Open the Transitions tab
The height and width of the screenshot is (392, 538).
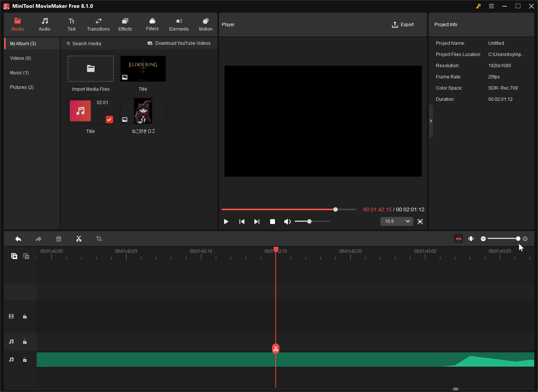pos(98,25)
